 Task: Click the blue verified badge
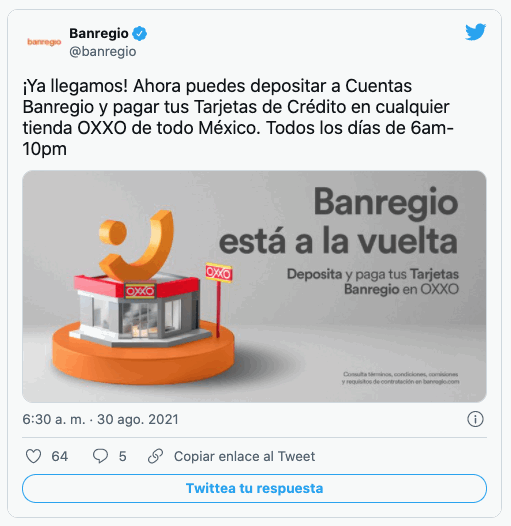click(x=140, y=34)
